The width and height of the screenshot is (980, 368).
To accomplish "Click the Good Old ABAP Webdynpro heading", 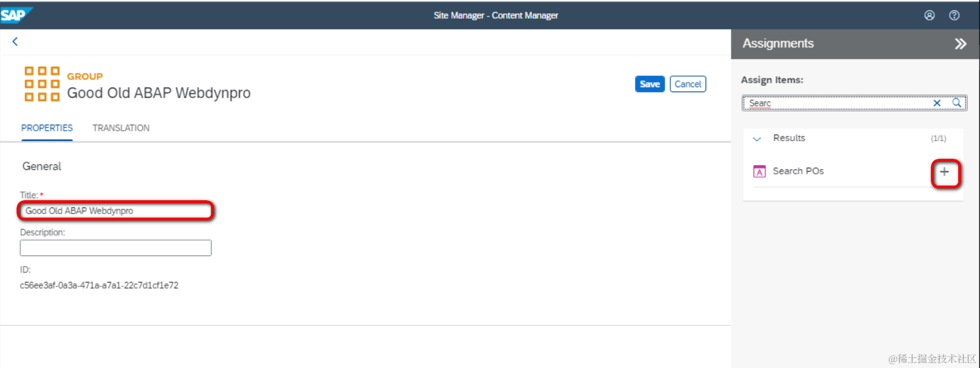I will (x=159, y=93).
